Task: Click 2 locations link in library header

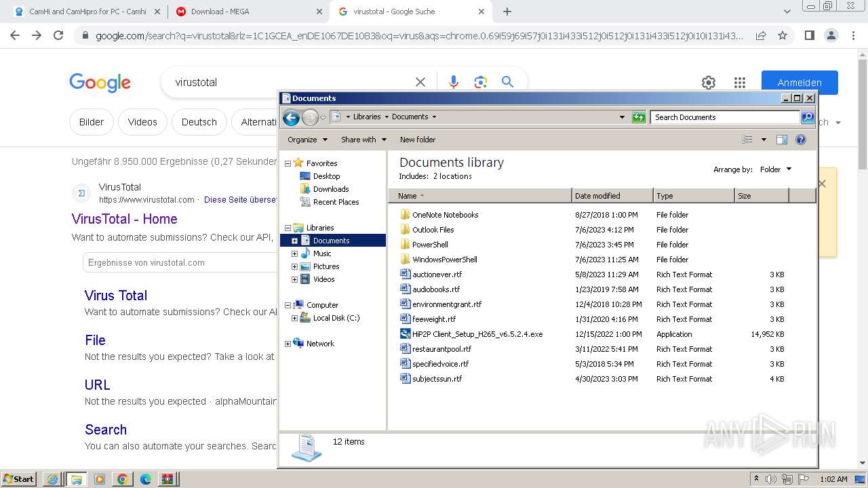Action: (452, 176)
